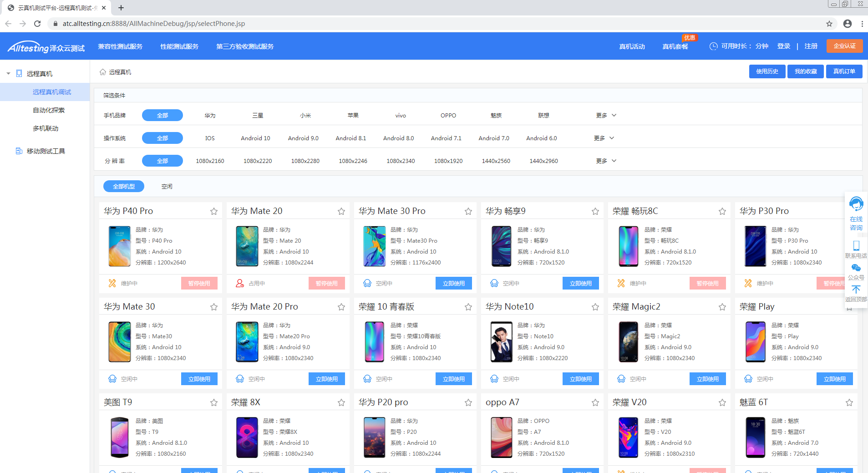The width and height of the screenshot is (868, 473).
Task: Favorite the 华为 Mate 20 Pro star
Action: tap(341, 307)
